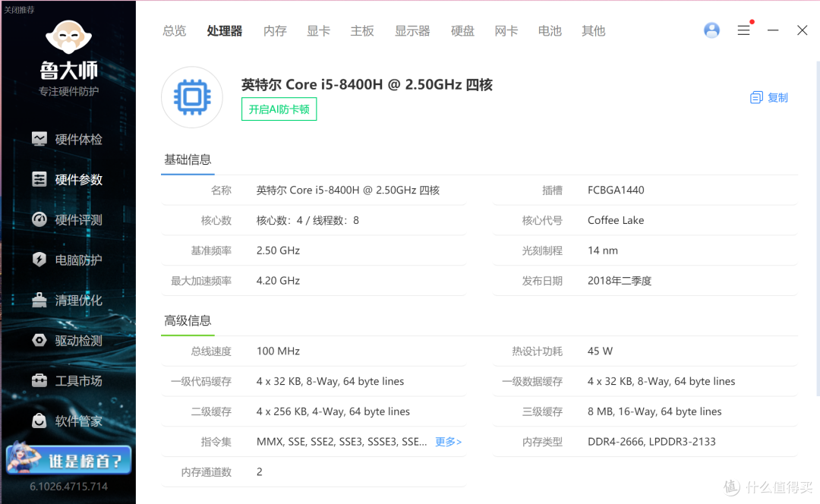Click the Lu Dashi logo avatar
Image resolution: width=820 pixels, height=504 pixels.
tap(68, 36)
